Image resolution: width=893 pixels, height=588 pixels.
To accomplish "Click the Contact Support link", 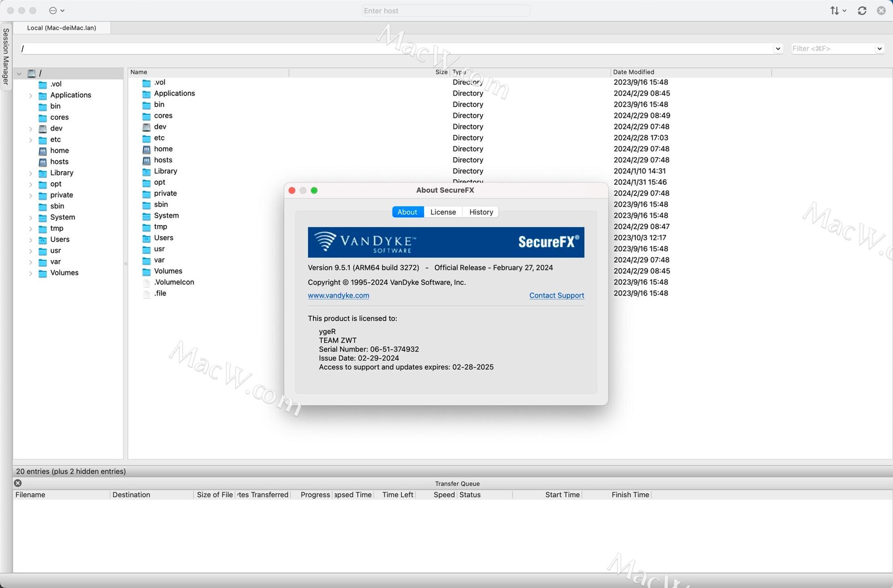I will [556, 296].
